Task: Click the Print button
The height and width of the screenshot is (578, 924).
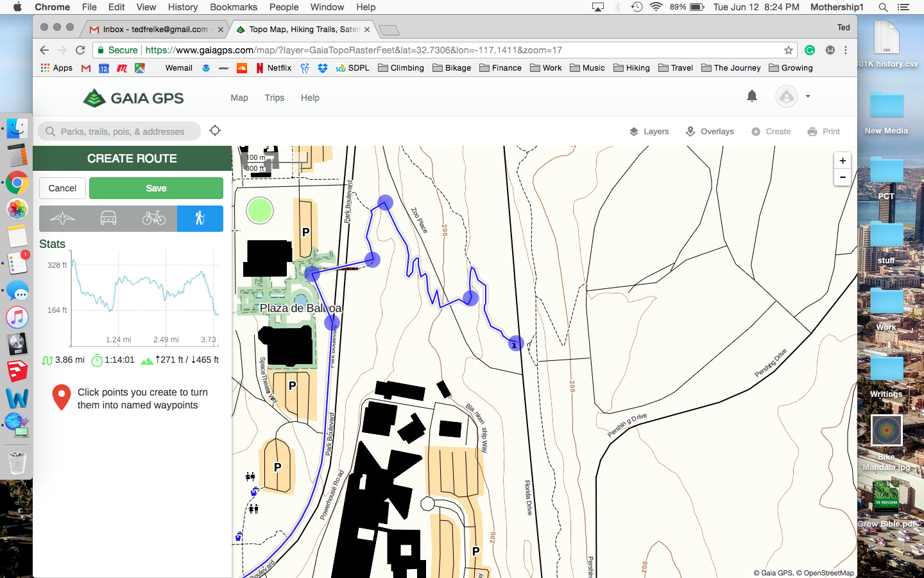Action: pyautogui.click(x=823, y=132)
